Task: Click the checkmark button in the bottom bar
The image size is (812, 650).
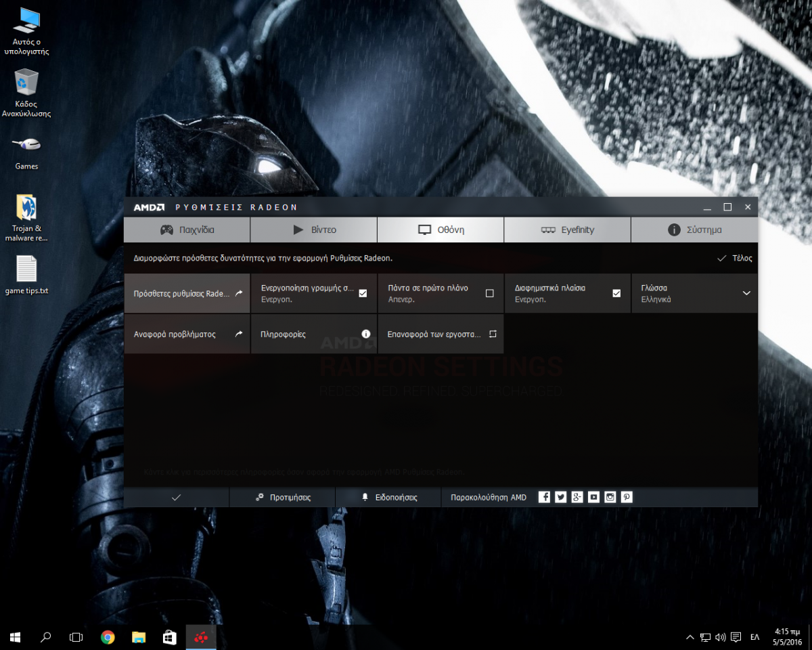Action: click(177, 497)
